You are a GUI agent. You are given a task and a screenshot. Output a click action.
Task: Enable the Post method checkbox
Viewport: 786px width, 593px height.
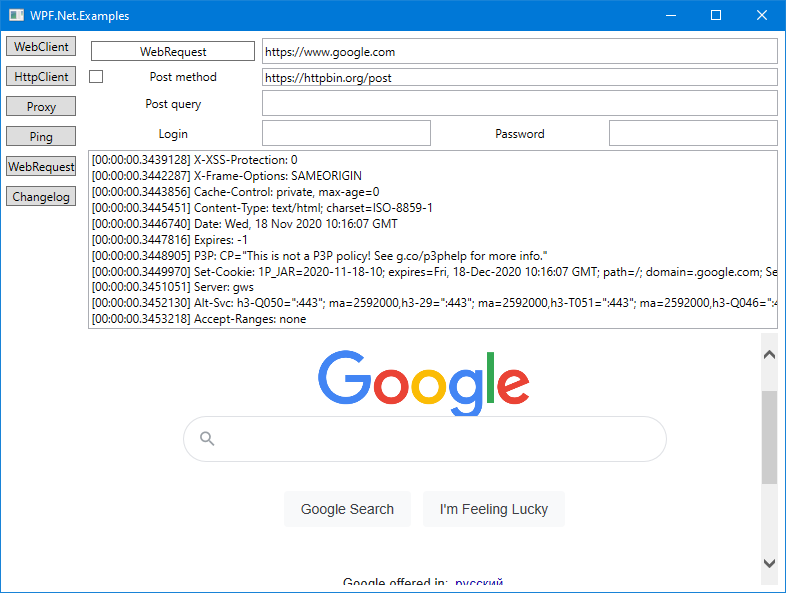[x=96, y=77]
